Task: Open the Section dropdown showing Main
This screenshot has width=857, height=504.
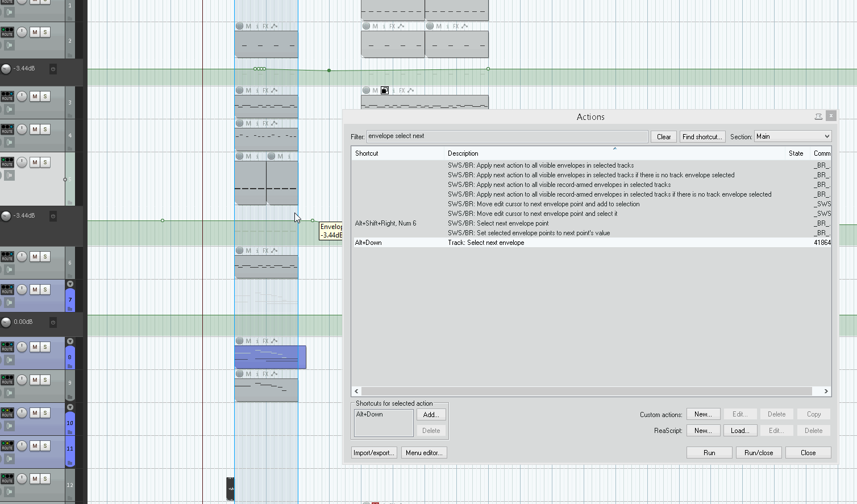Action: click(x=793, y=136)
